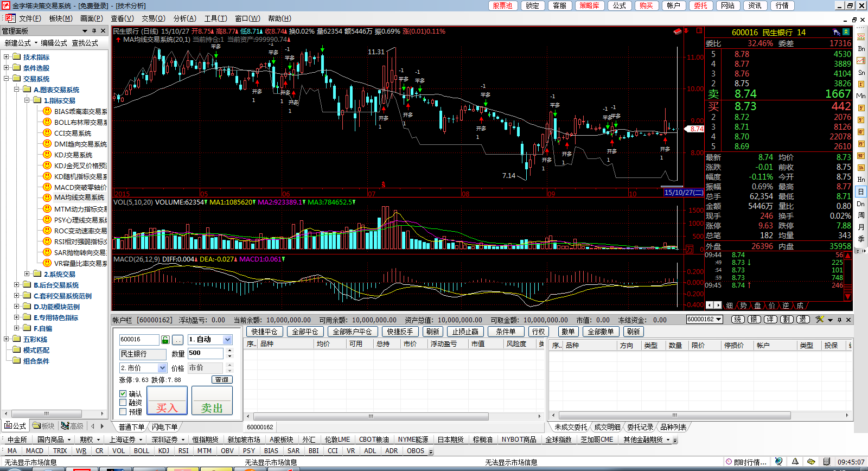The height and width of the screenshot is (471, 868).
Task: Open the 1.自动 dropdown
Action: click(x=227, y=340)
